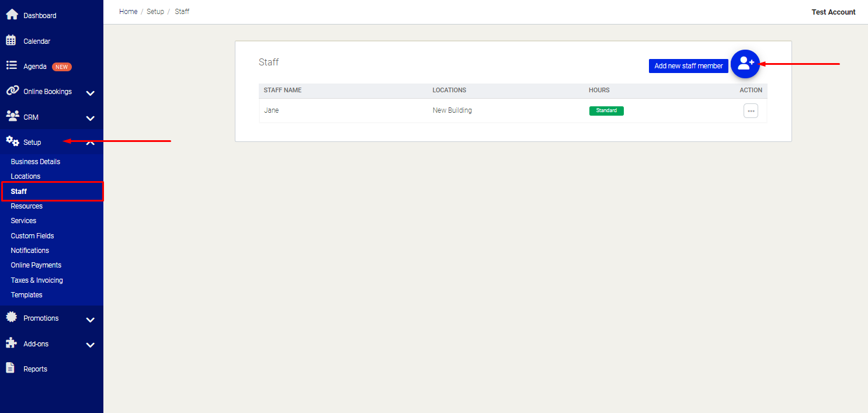This screenshot has width=868, height=413.
Task: Click the Agenda list icon
Action: tap(11, 66)
